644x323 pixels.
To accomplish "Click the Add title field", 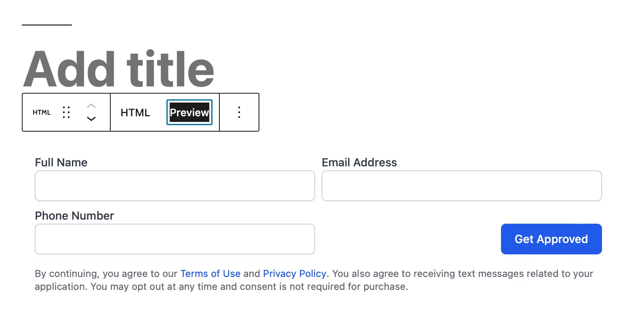I will coord(119,69).
